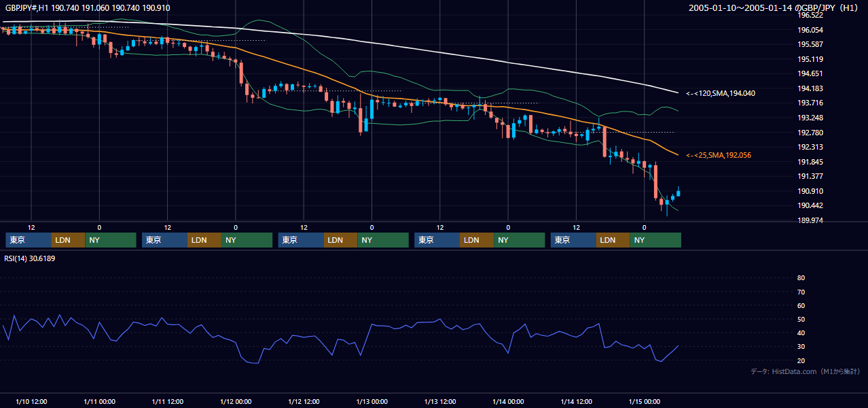868x408 pixels.
Task: Click the 25 SMA 192.056 annotation
Action: click(719, 155)
